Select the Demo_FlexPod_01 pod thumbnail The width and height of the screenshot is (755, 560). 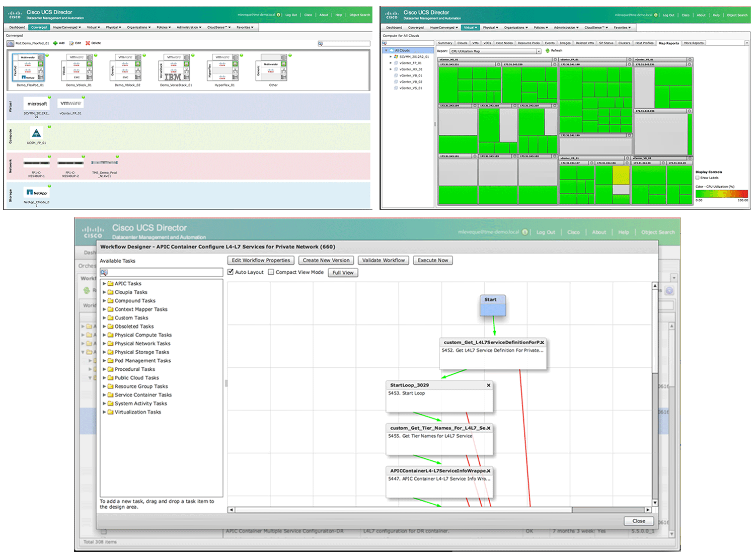(x=29, y=67)
